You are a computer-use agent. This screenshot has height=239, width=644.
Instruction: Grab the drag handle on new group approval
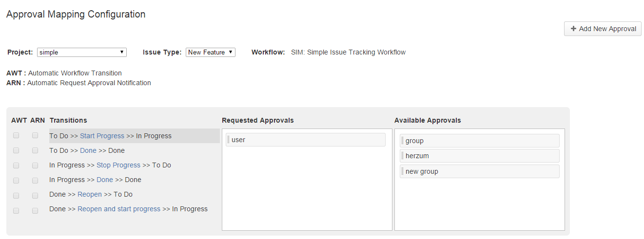(402, 171)
